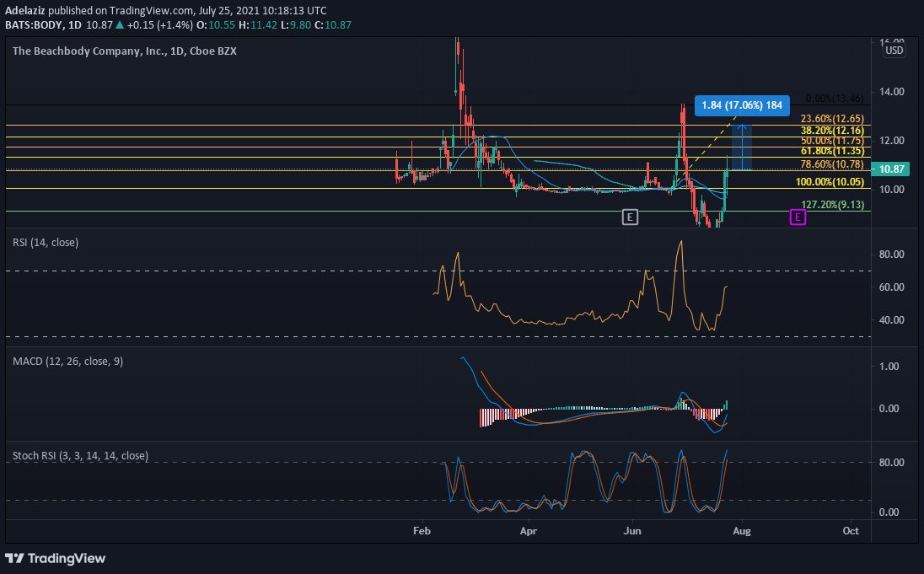This screenshot has height=574, width=924.
Task: Click the L:9.80 low value in header
Action: click(x=295, y=24)
